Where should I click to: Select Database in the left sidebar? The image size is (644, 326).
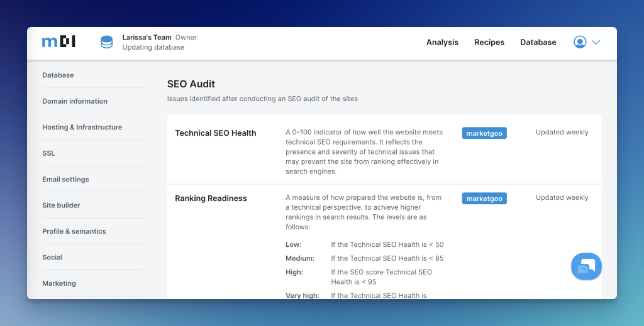tap(58, 75)
